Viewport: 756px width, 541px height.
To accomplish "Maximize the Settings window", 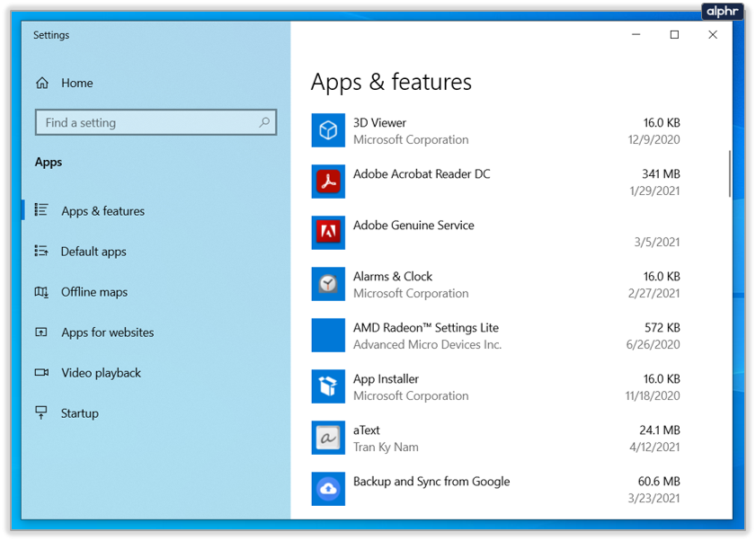I will 674,35.
